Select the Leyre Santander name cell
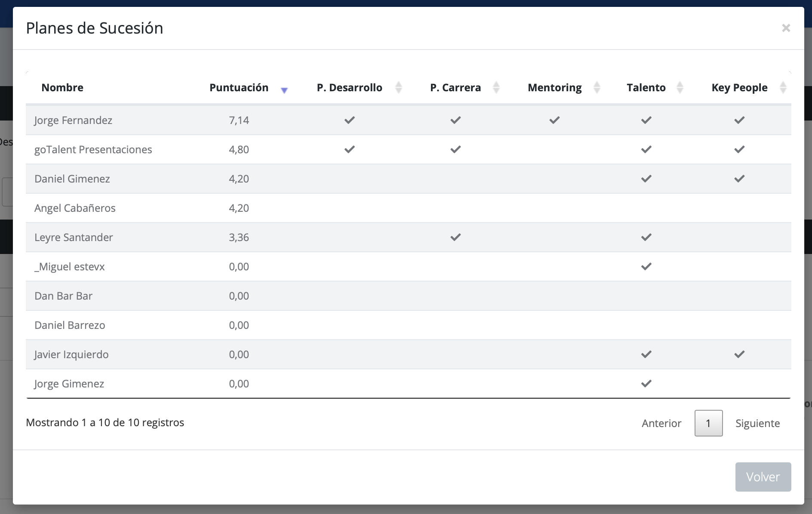812x514 pixels. pos(74,237)
